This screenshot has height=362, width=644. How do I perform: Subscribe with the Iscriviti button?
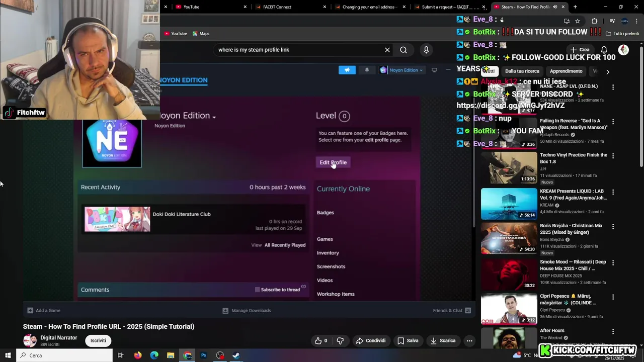[98, 340]
